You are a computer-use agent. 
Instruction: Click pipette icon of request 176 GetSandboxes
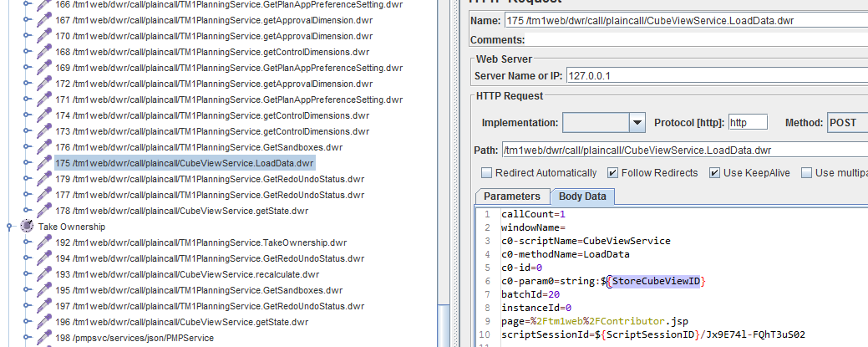pos(43,148)
